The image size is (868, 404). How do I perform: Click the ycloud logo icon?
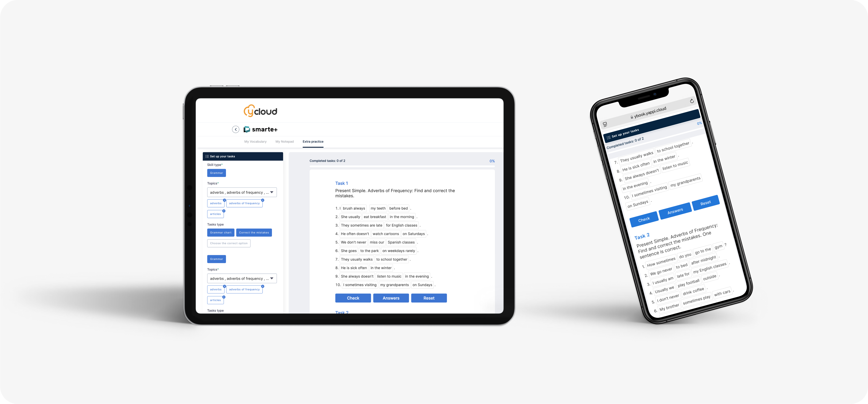coord(259,111)
